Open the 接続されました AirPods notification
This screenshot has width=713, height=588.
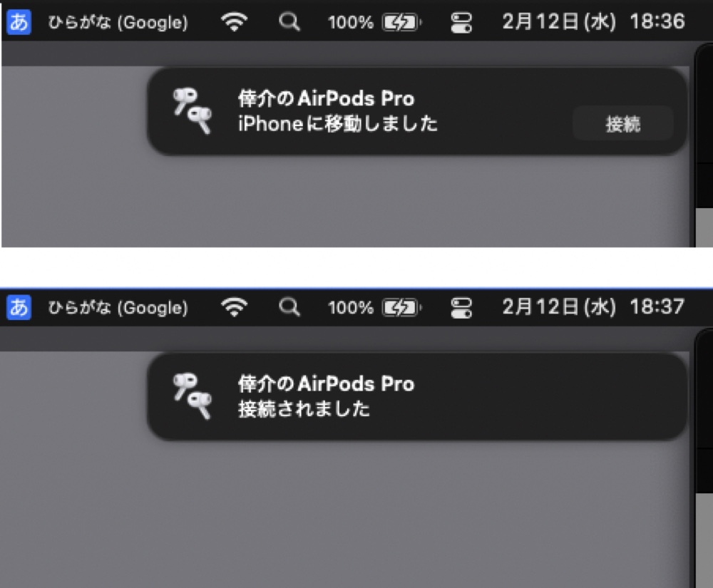click(x=417, y=397)
